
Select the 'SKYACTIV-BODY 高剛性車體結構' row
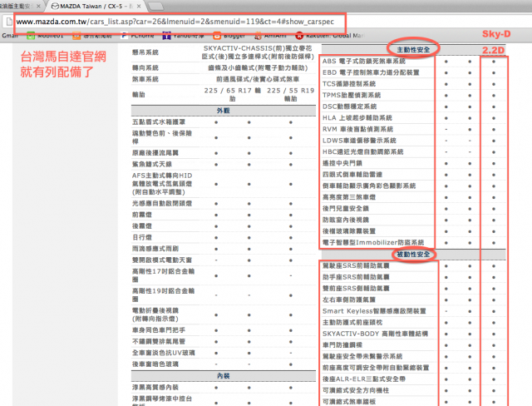click(x=413, y=334)
